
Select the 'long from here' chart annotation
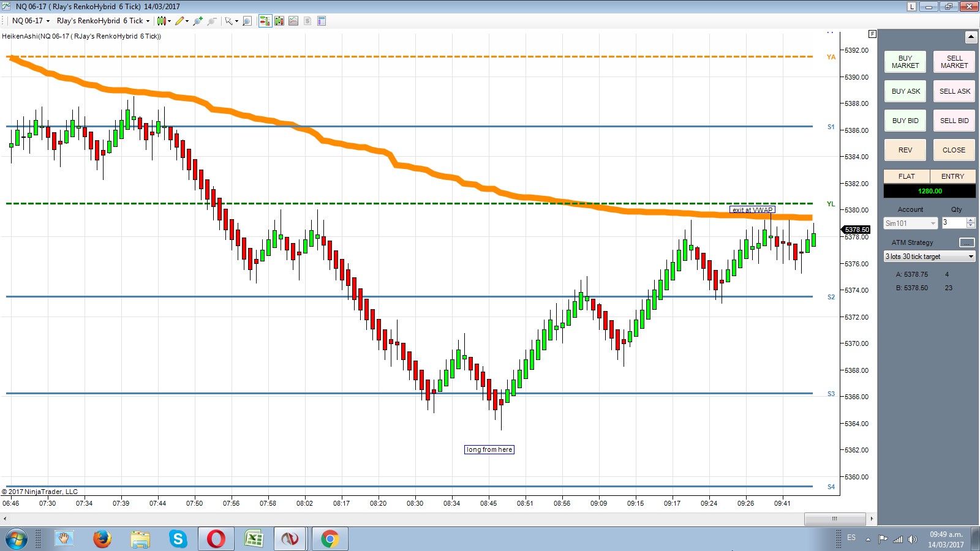point(489,449)
